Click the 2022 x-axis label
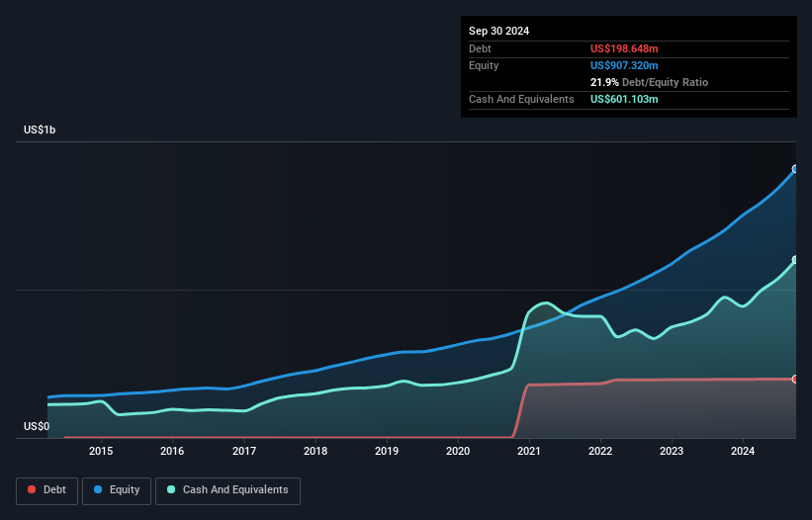The width and height of the screenshot is (812, 520). click(600, 451)
